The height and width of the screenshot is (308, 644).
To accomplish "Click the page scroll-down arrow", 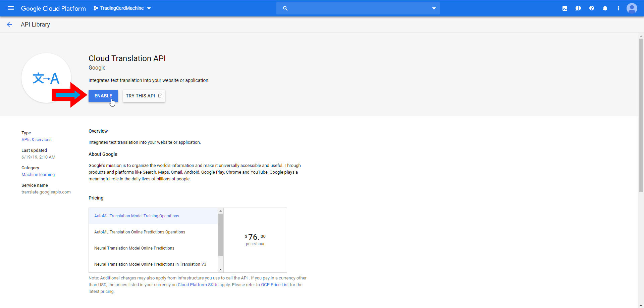I will [x=641, y=306].
